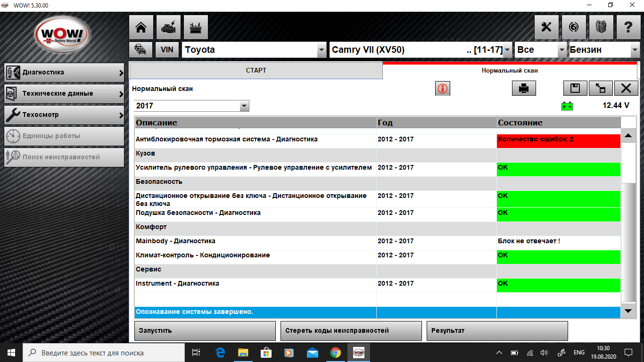Close the scan with X icon
Viewport: 644px width, 362px height.
point(626,88)
